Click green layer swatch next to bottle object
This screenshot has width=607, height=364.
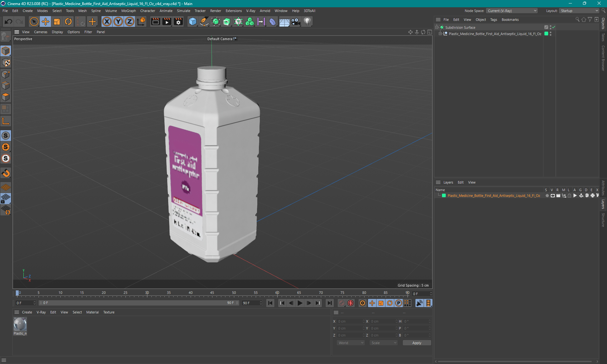click(x=546, y=34)
